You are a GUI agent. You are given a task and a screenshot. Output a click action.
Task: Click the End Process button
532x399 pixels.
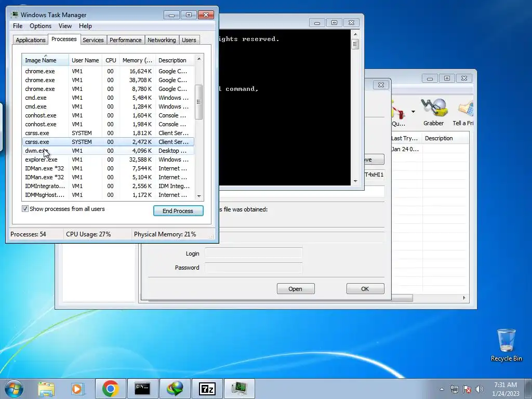click(178, 211)
